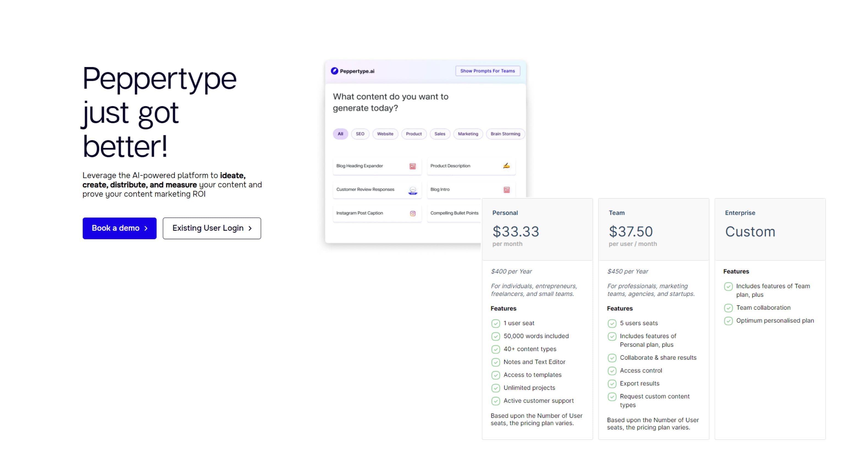This screenshot has height=472, width=868.
Task: Click the Blog Heading Expander red icon
Action: (413, 166)
